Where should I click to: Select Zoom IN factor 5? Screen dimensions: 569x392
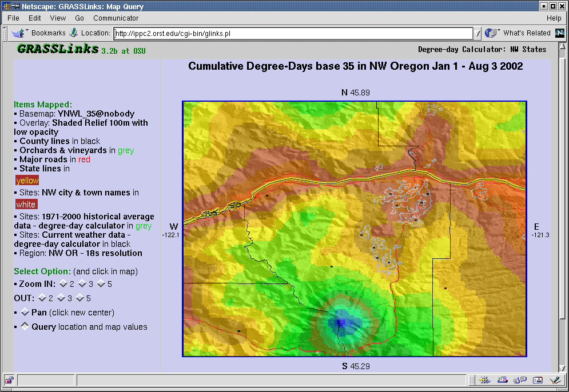[x=101, y=283]
